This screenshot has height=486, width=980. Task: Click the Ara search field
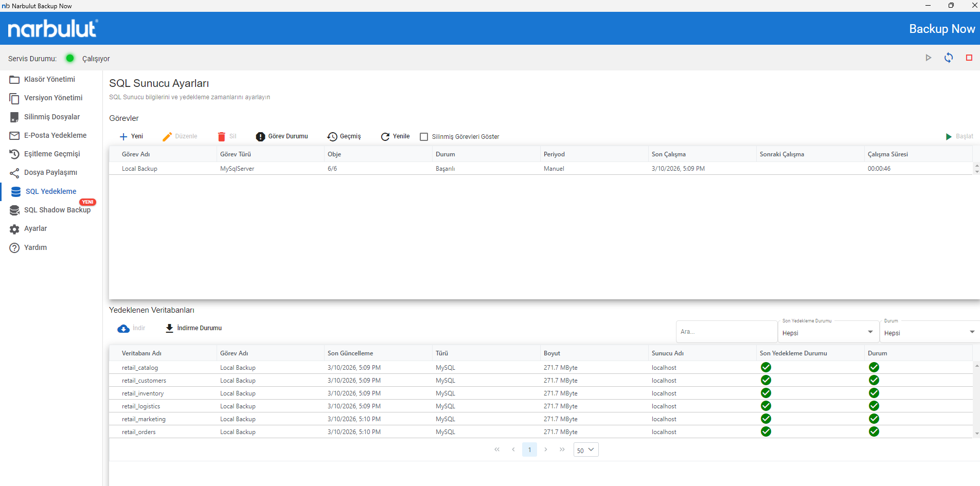pos(725,332)
